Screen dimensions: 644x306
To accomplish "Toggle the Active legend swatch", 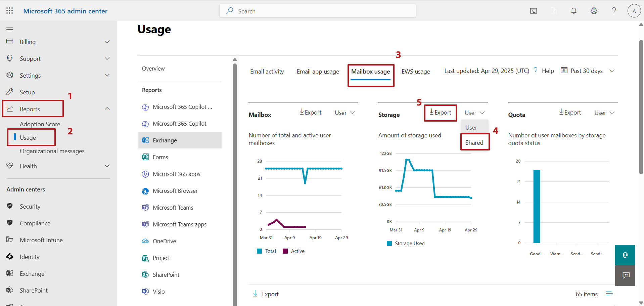I will [285, 251].
